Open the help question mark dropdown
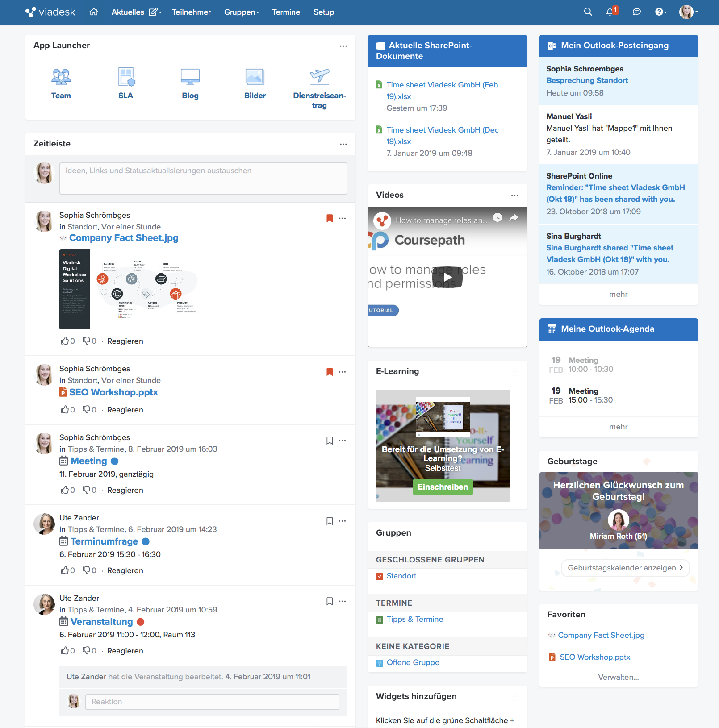 660,12
